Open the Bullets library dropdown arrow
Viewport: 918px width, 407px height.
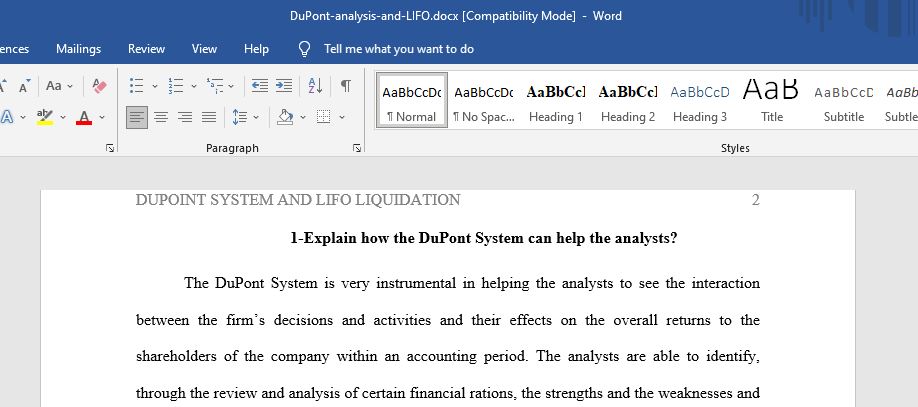(155, 85)
